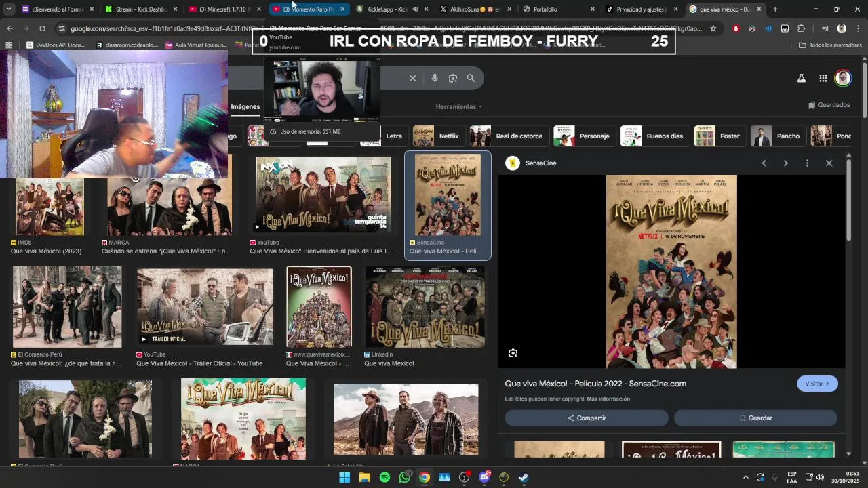Screen dimensions: 868x488
Task: Toggle the microphone icon in system tray
Action: [x=776, y=477]
